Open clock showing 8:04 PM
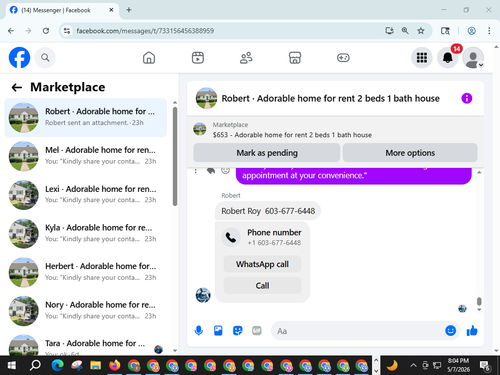This screenshot has width=500, height=375. pyautogui.click(x=458, y=365)
